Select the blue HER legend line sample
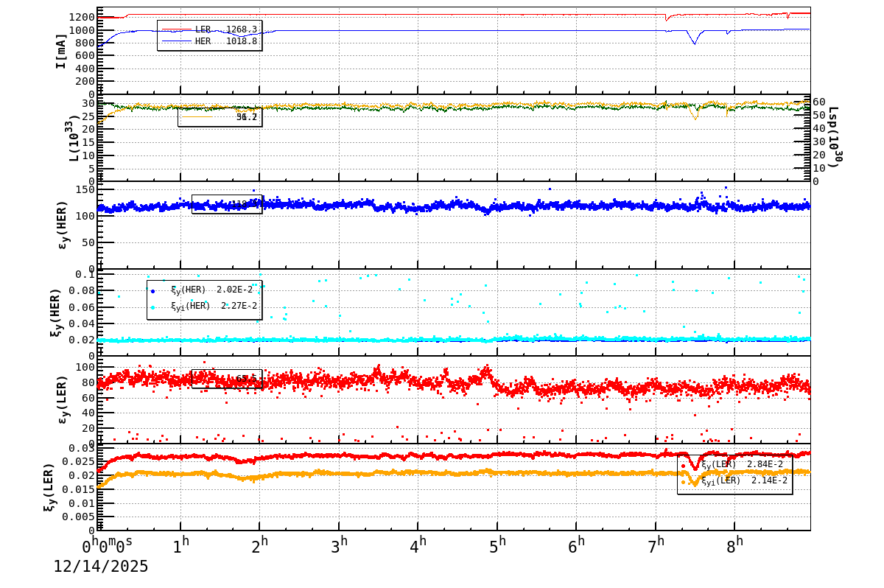Screen dimensions: 884x588 click(178, 41)
